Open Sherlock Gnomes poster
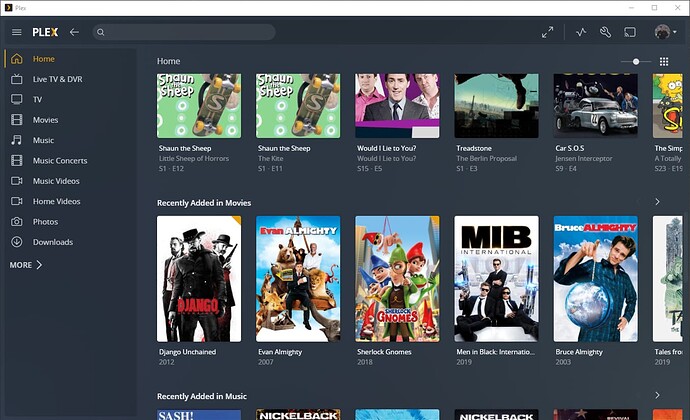 point(397,279)
